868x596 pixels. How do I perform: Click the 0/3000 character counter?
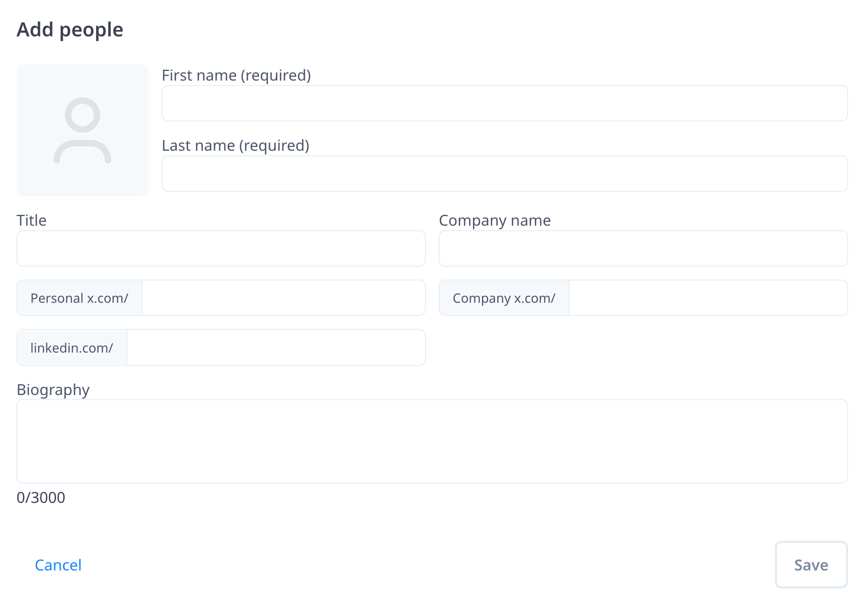point(41,498)
